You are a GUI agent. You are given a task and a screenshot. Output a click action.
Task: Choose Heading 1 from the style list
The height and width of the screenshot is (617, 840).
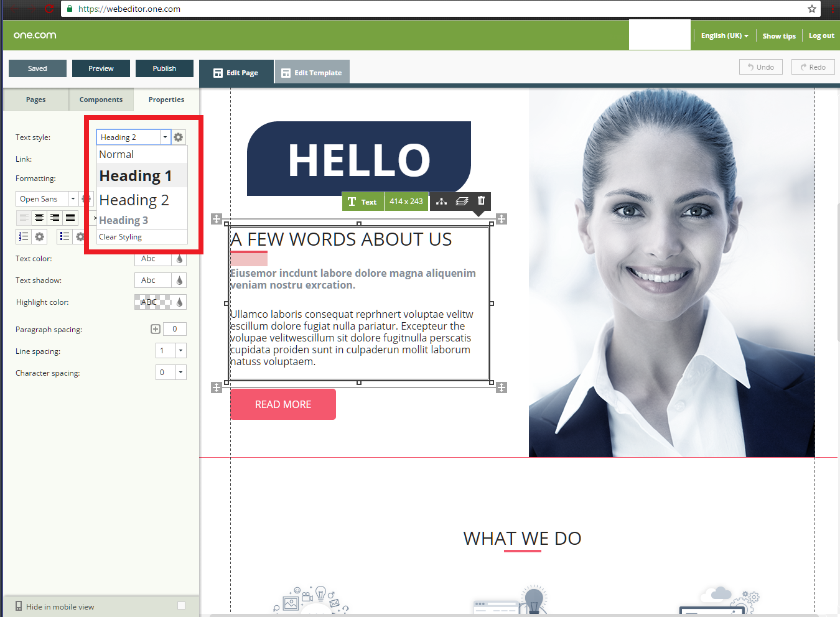tap(142, 175)
